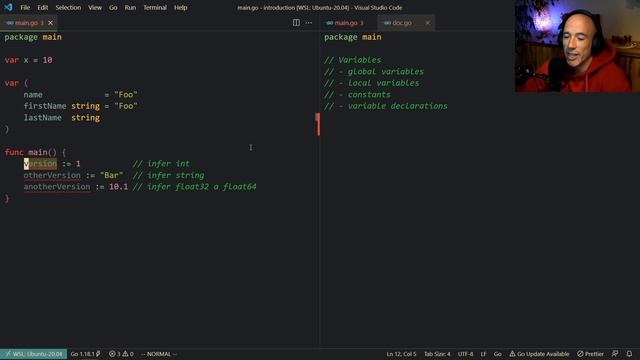This screenshot has width=640, height=360.
Task: Click the "// - global variables" comment
Action: [374, 71]
